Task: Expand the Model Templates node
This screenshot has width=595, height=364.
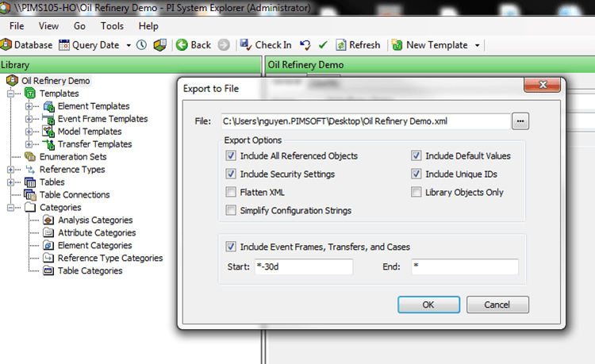Action: pyautogui.click(x=29, y=132)
